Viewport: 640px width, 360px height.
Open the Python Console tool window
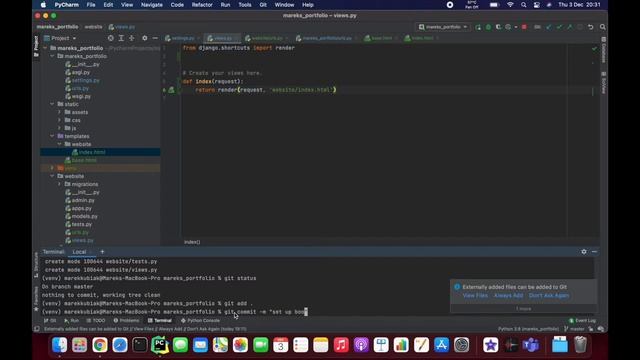200,320
